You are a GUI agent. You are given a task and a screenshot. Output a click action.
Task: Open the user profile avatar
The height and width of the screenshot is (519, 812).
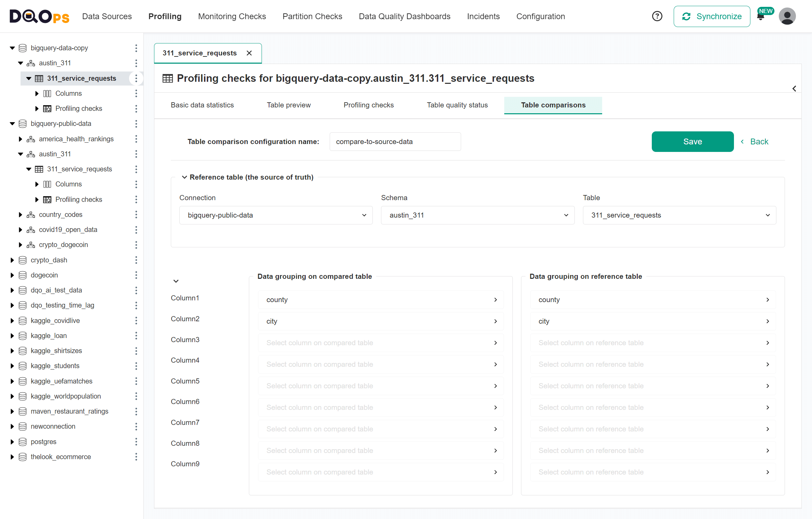point(787,16)
